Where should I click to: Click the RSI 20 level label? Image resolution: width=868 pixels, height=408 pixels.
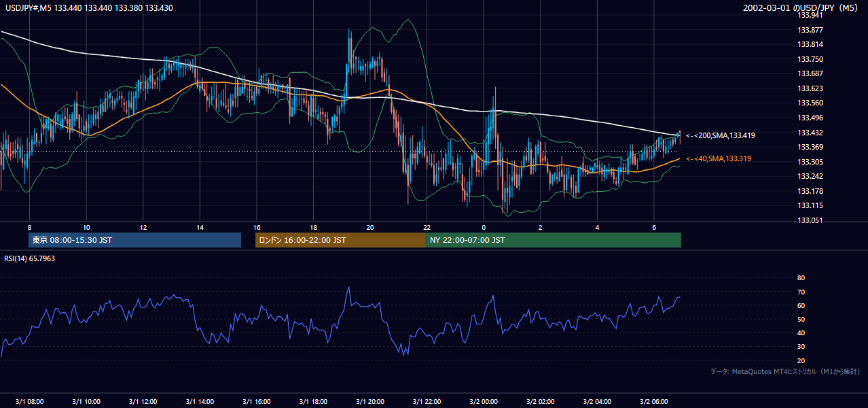(801, 360)
